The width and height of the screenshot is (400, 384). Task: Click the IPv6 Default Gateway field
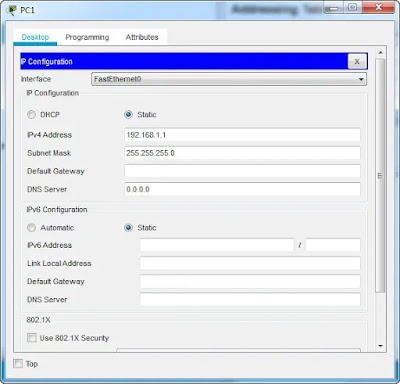pos(250,281)
